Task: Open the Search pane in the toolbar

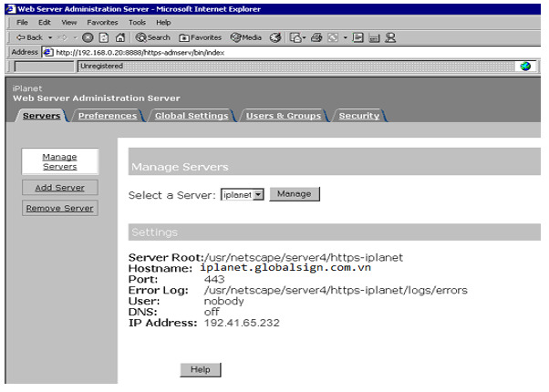Action: tap(153, 37)
